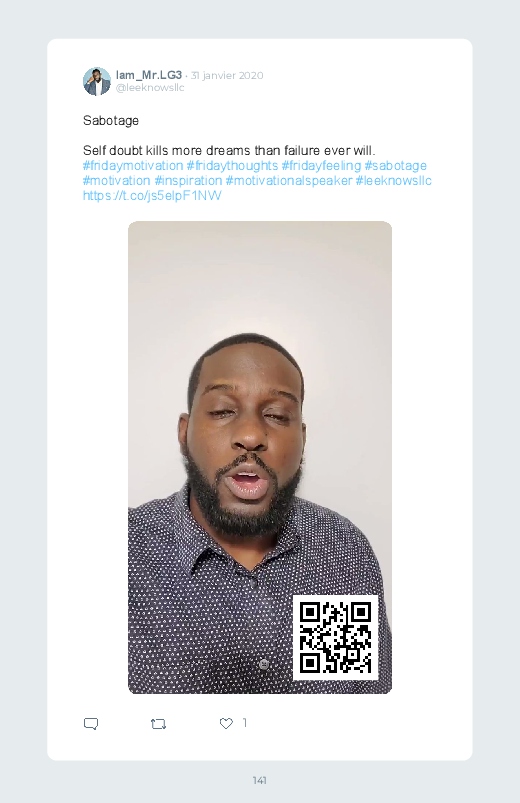
Task: Open the video thumbnail of the man
Action: (260, 457)
